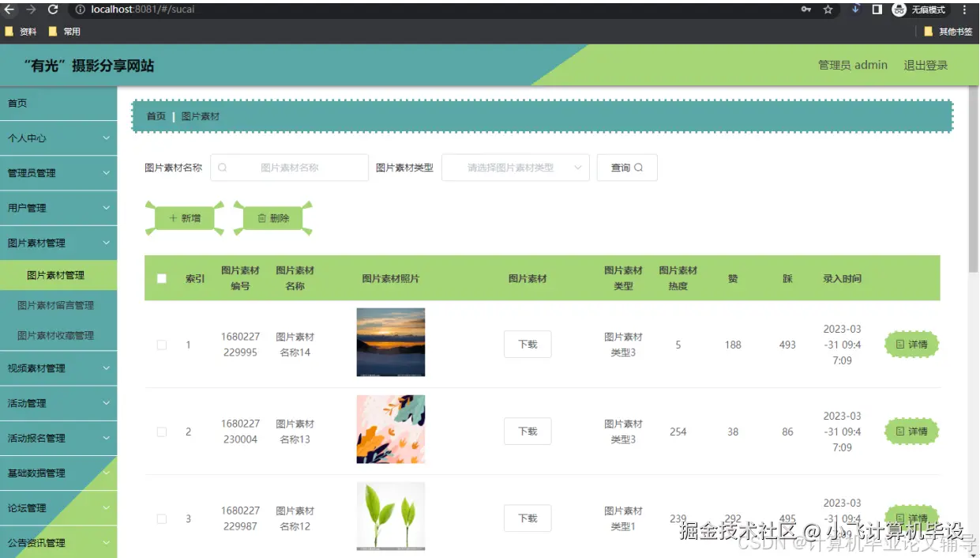
Task: Go to 首页 in the sidebar
Action: pos(58,103)
